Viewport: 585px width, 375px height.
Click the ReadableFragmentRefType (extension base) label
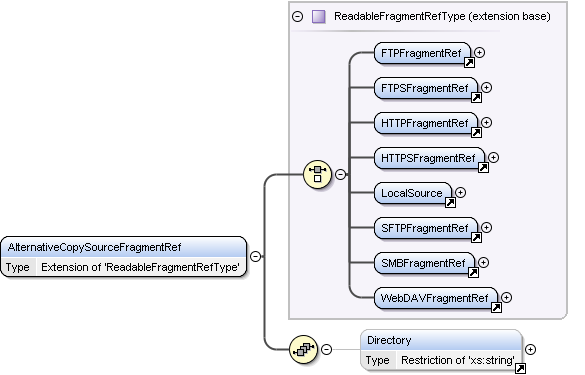(x=442, y=16)
